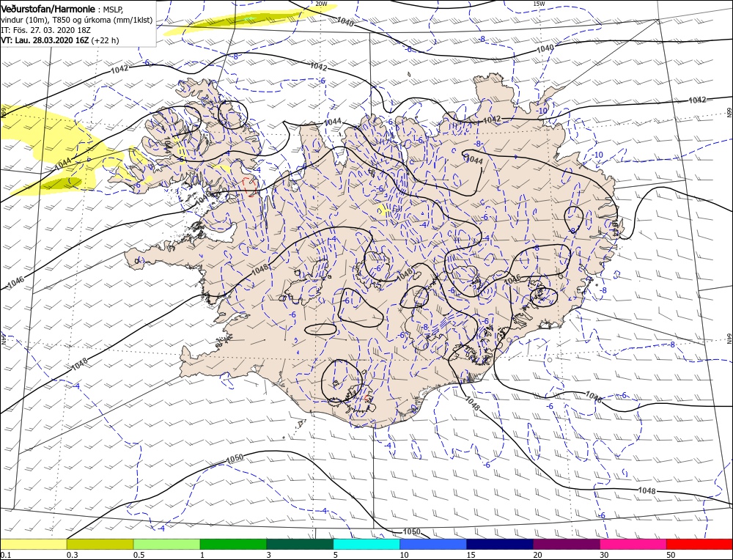Click the legend value "0.1"
The width and height of the screenshot is (733, 560).
point(5,555)
